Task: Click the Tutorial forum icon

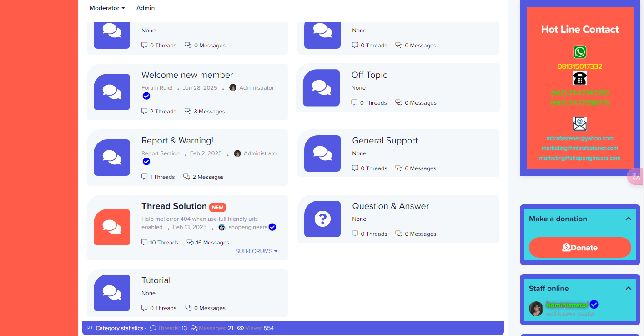Action: click(x=112, y=293)
